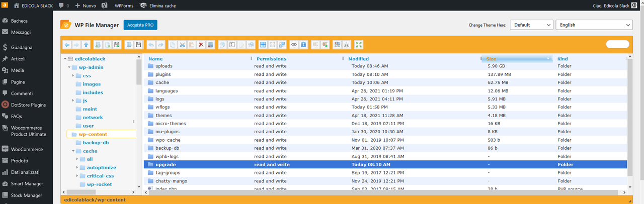Create a new folder via the toolbar icon
The image size is (644, 204).
tap(98, 44)
